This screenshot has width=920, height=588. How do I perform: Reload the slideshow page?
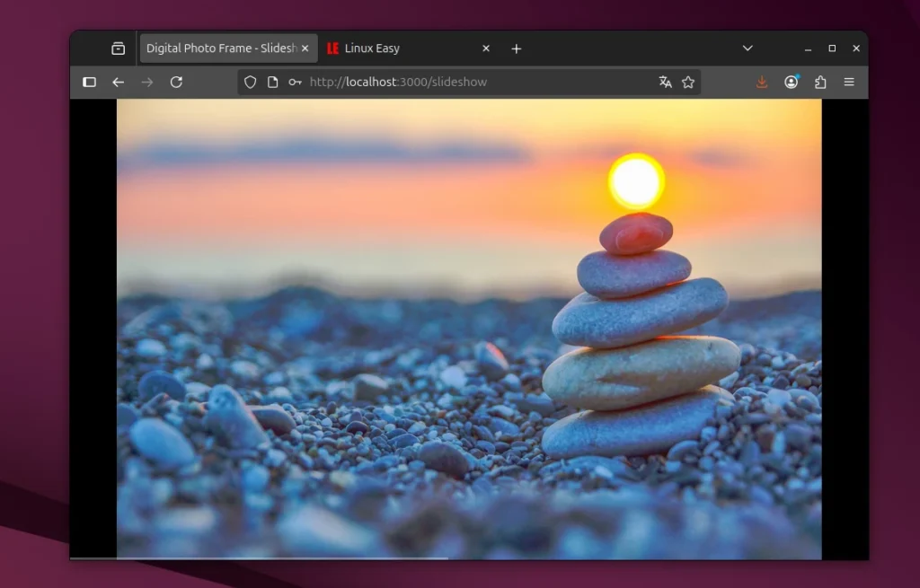point(176,82)
